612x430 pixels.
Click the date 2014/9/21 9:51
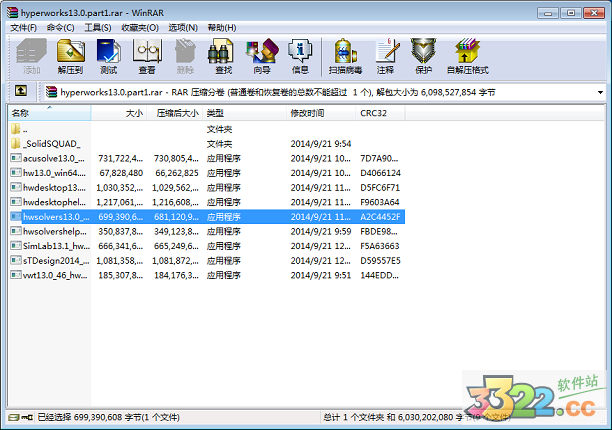click(x=321, y=275)
